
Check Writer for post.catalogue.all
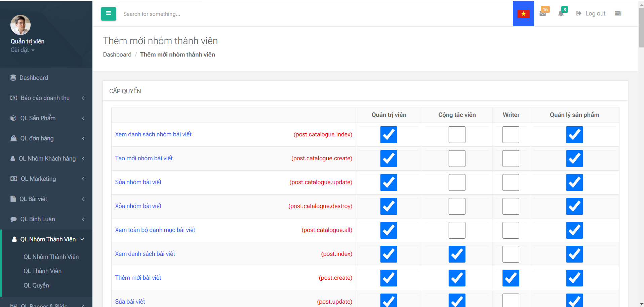[x=511, y=230]
